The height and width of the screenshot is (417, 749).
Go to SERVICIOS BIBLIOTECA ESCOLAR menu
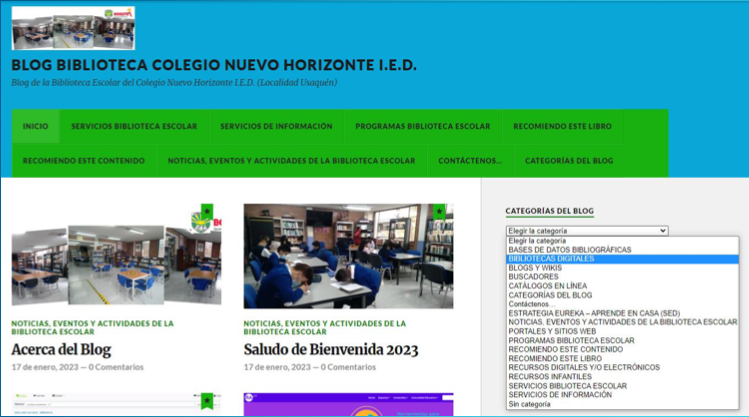point(134,127)
